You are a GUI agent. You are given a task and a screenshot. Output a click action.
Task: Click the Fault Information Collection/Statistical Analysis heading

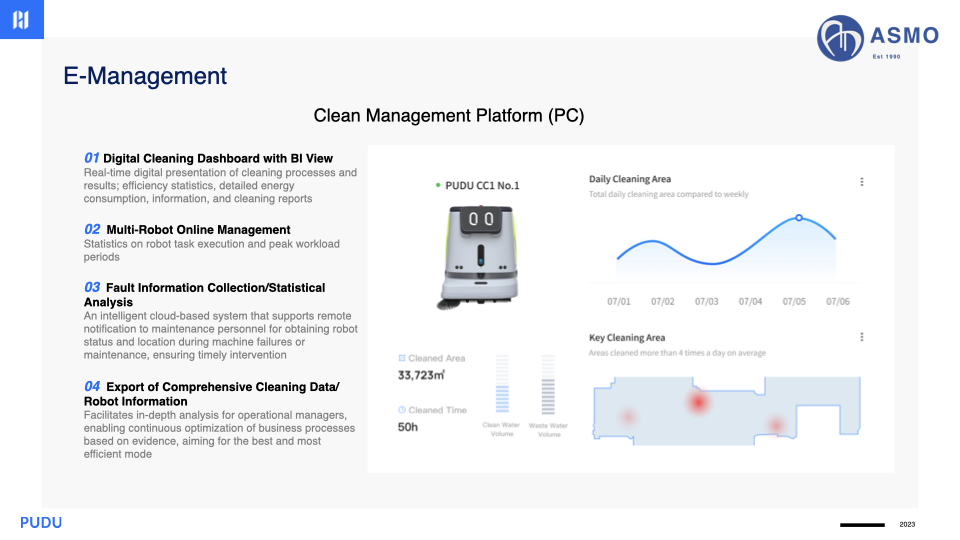pos(204,294)
